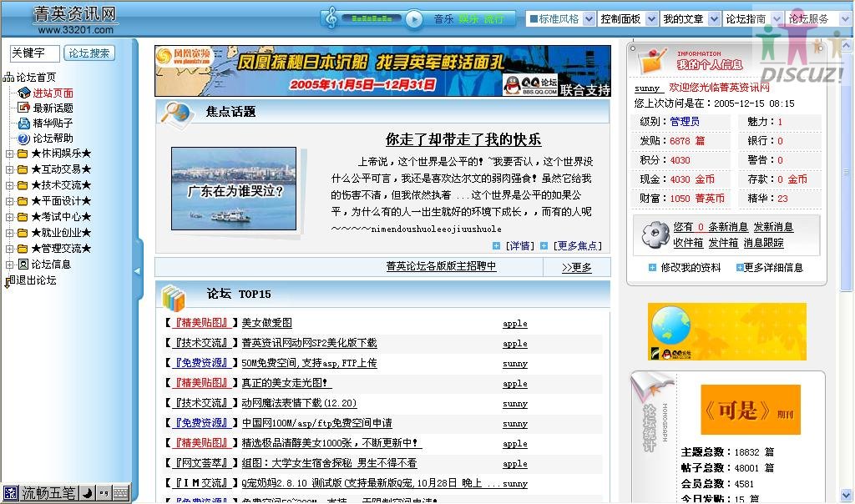Click the 您有 0 条新消息 link
The height and width of the screenshot is (504, 855).
click(x=711, y=227)
